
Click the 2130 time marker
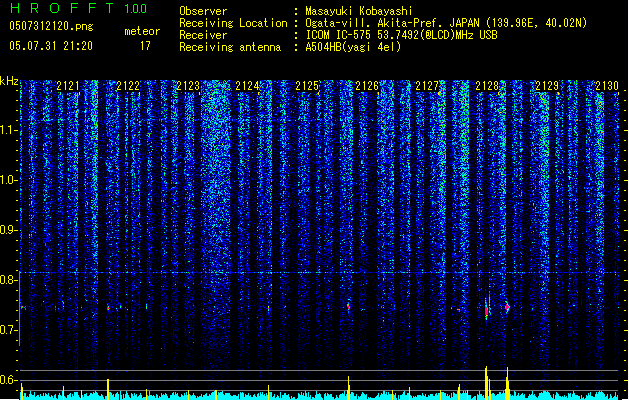(x=607, y=86)
